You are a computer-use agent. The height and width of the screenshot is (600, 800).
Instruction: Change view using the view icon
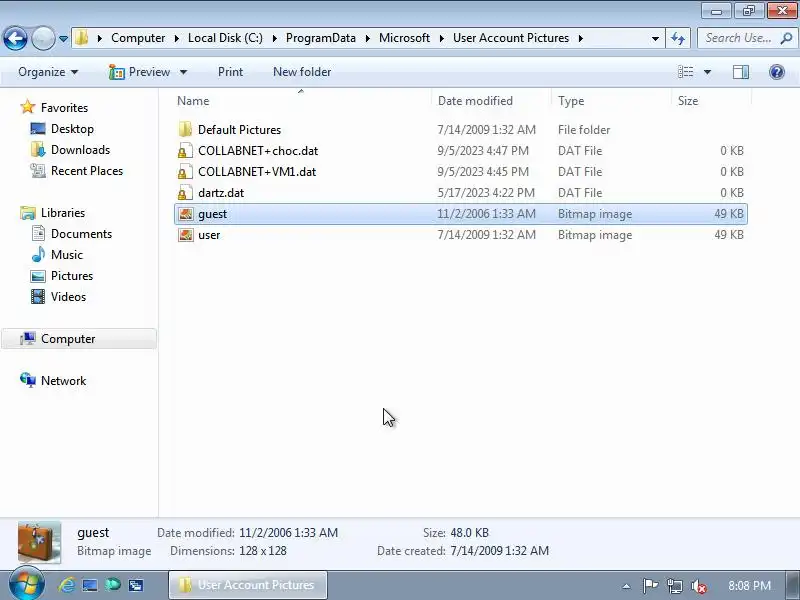[x=685, y=72]
